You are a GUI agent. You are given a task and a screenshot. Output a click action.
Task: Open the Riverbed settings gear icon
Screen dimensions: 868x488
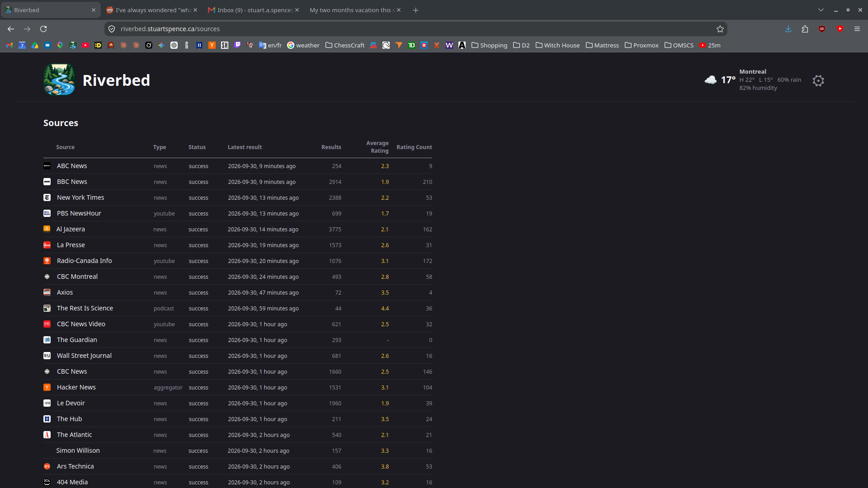click(818, 80)
